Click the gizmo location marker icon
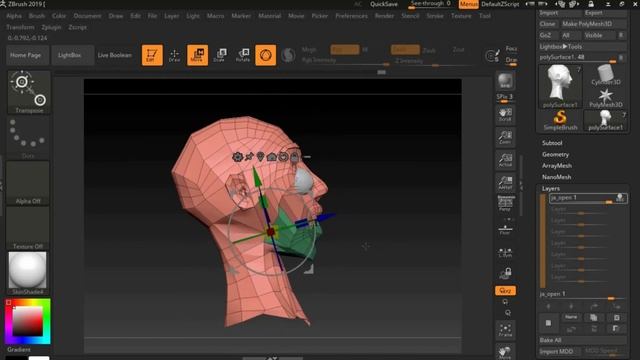Image resolution: width=640 pixels, height=360 pixels. (260, 157)
